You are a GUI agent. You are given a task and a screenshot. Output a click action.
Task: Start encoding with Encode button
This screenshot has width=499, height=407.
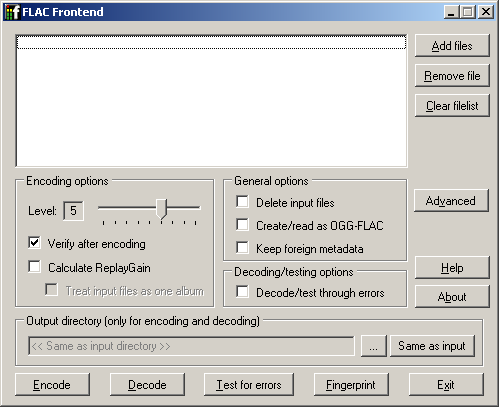click(x=52, y=385)
